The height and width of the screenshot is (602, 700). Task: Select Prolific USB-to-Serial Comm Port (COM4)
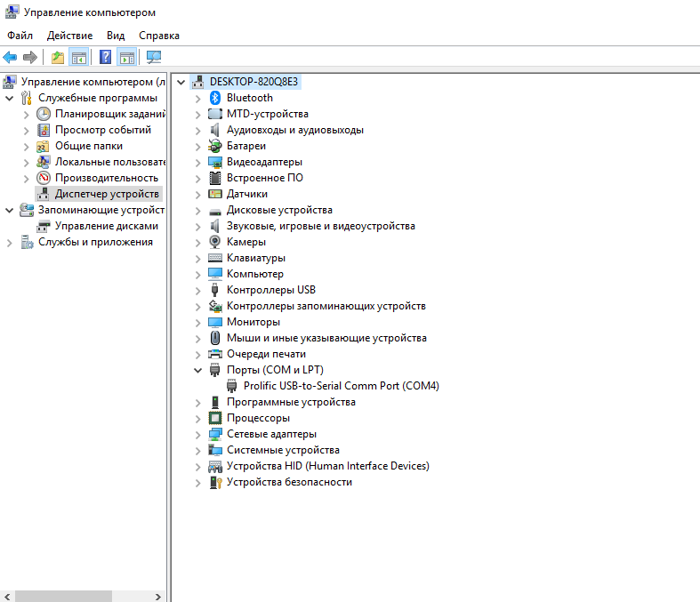coord(342,386)
